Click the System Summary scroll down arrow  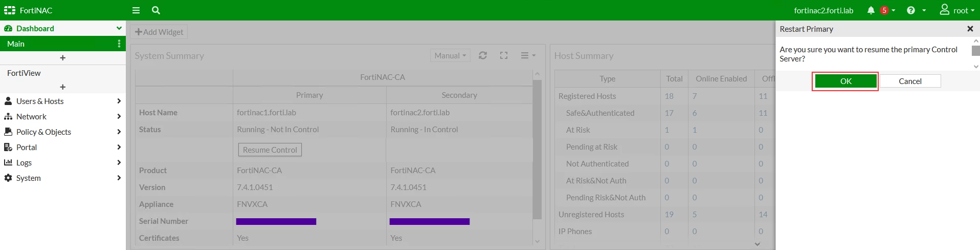point(537,241)
